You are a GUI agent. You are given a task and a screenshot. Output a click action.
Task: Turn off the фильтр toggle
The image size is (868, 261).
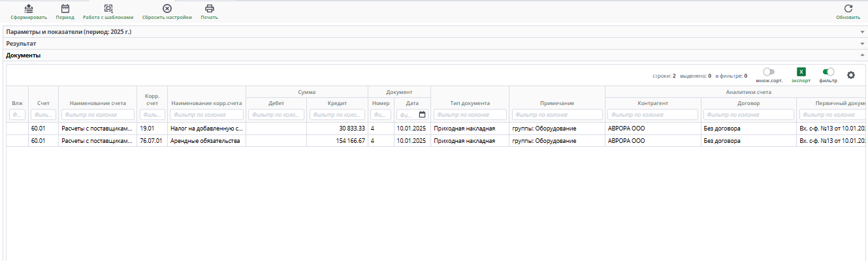pyautogui.click(x=828, y=72)
